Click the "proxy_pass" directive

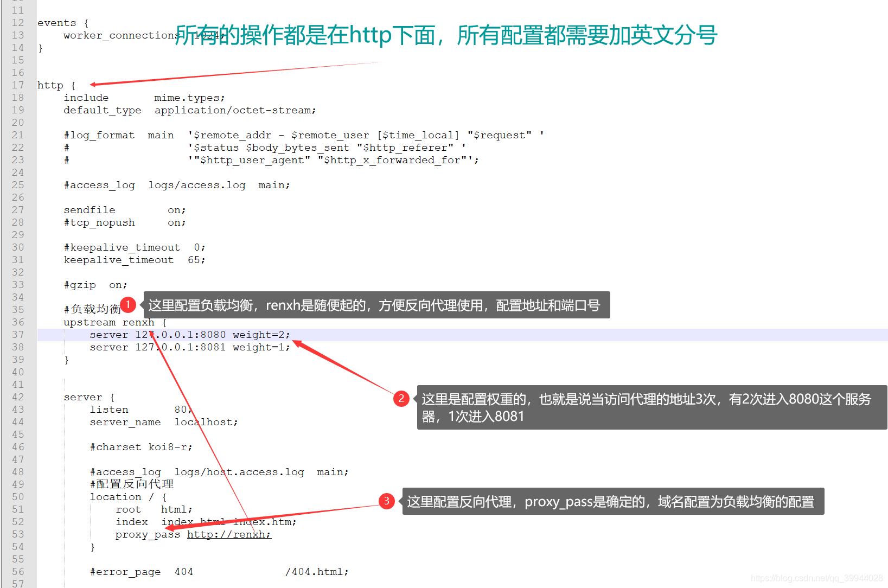pyautogui.click(x=148, y=534)
